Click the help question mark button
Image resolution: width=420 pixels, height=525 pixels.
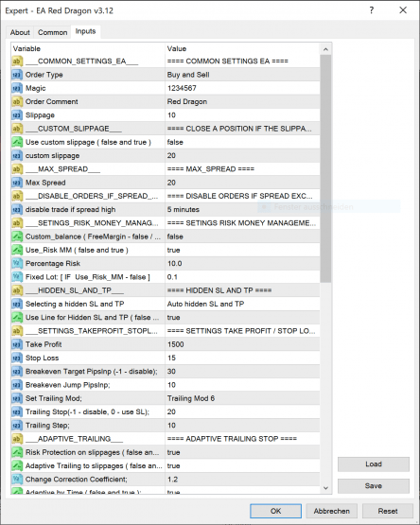tap(372, 10)
